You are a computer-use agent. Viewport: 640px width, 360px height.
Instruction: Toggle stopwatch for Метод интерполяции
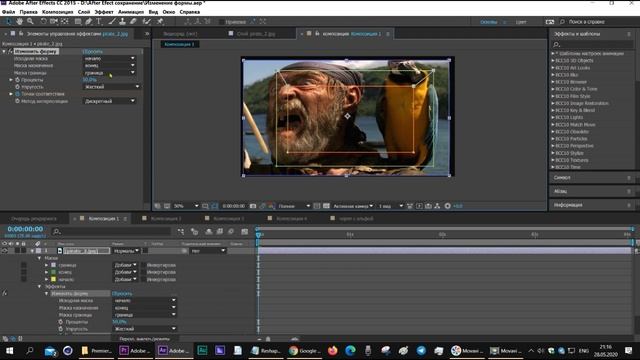click(x=17, y=101)
